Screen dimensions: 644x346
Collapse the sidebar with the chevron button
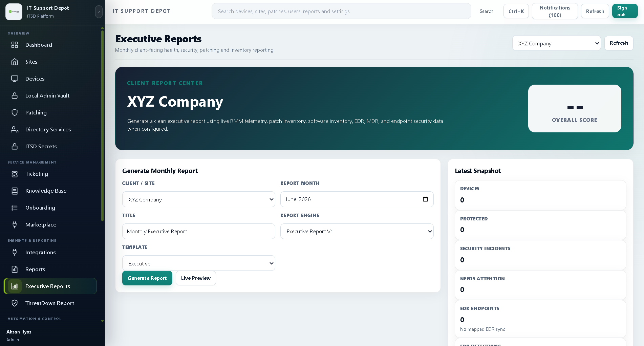click(99, 12)
